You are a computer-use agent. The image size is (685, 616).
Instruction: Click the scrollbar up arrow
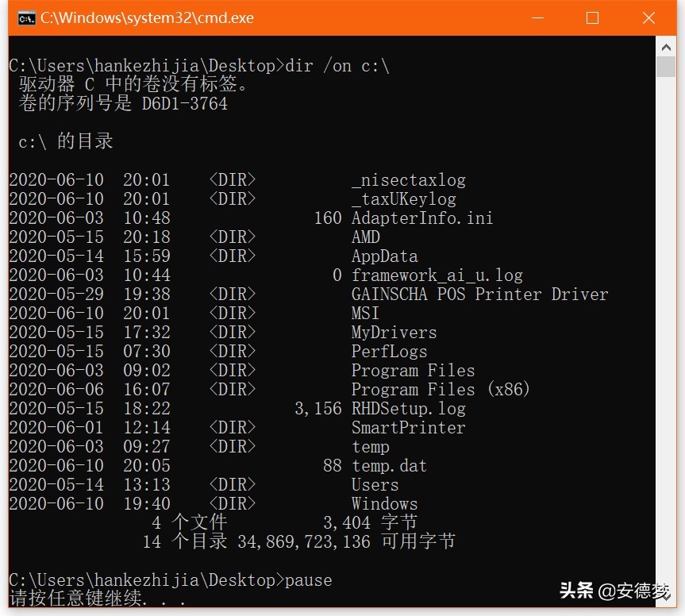666,47
